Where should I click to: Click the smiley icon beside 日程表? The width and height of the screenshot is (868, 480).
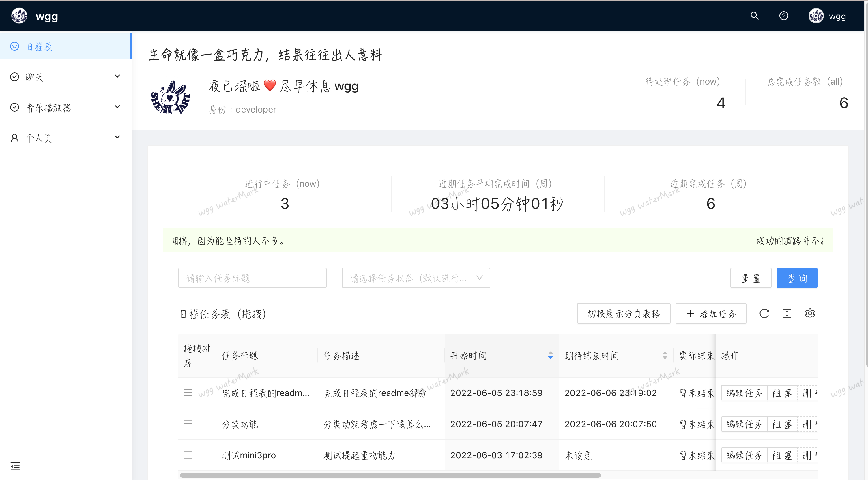[x=14, y=46]
